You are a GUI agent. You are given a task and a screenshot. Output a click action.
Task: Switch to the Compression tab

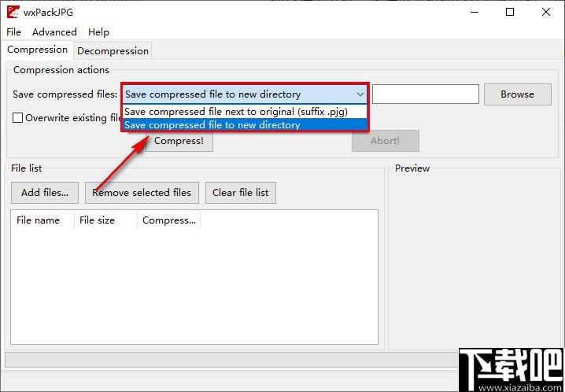(38, 50)
